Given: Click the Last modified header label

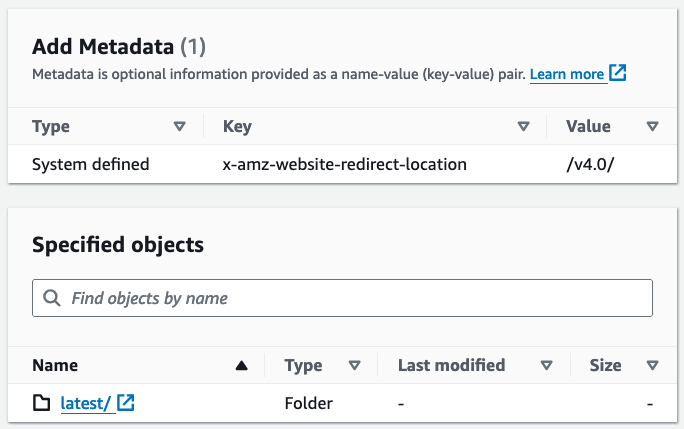Looking at the screenshot, I should [x=451, y=365].
